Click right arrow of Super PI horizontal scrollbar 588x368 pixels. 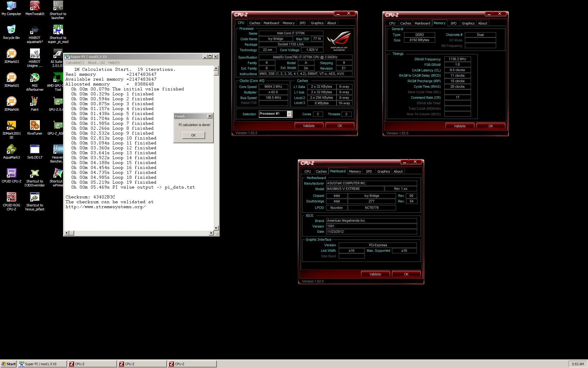pos(211,233)
